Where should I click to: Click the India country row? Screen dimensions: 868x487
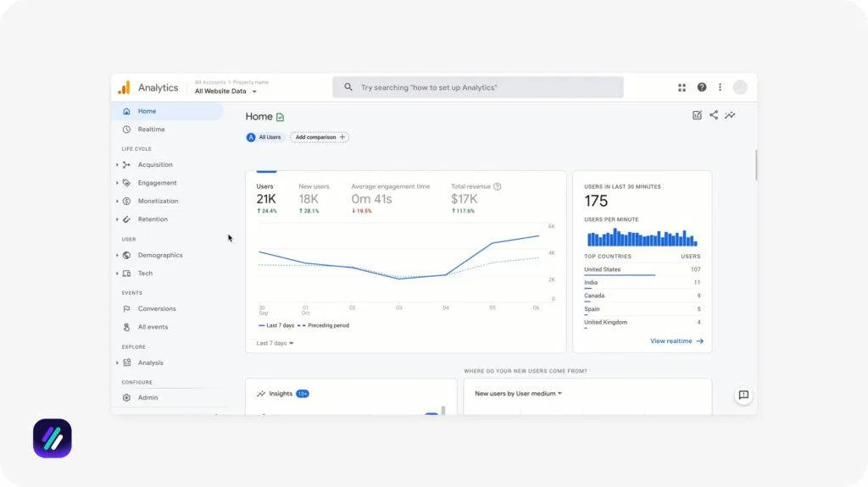pos(643,283)
